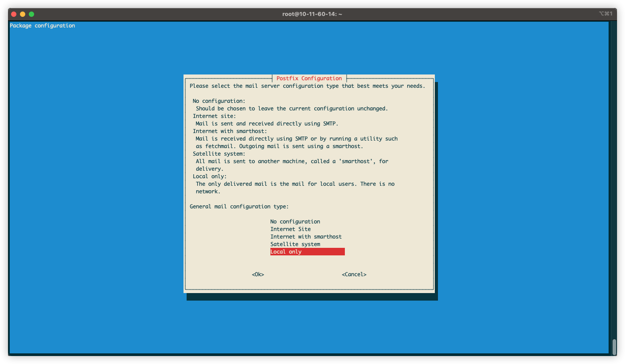This screenshot has width=625, height=364.
Task: Confirm with the <Ok> button
Action: 258,274
